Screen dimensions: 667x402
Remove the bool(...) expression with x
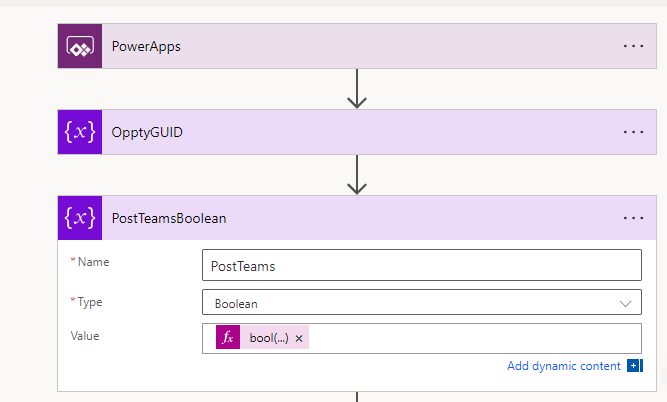299,339
